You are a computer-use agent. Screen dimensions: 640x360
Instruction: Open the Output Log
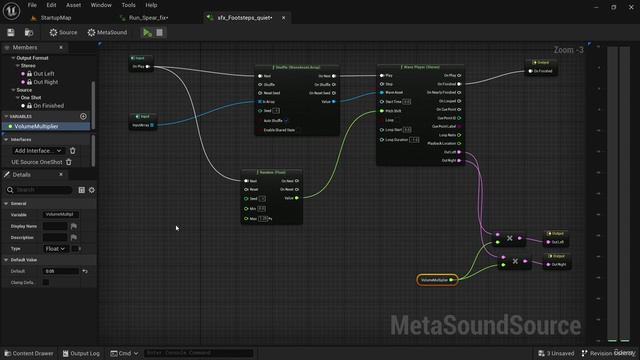[81, 353]
